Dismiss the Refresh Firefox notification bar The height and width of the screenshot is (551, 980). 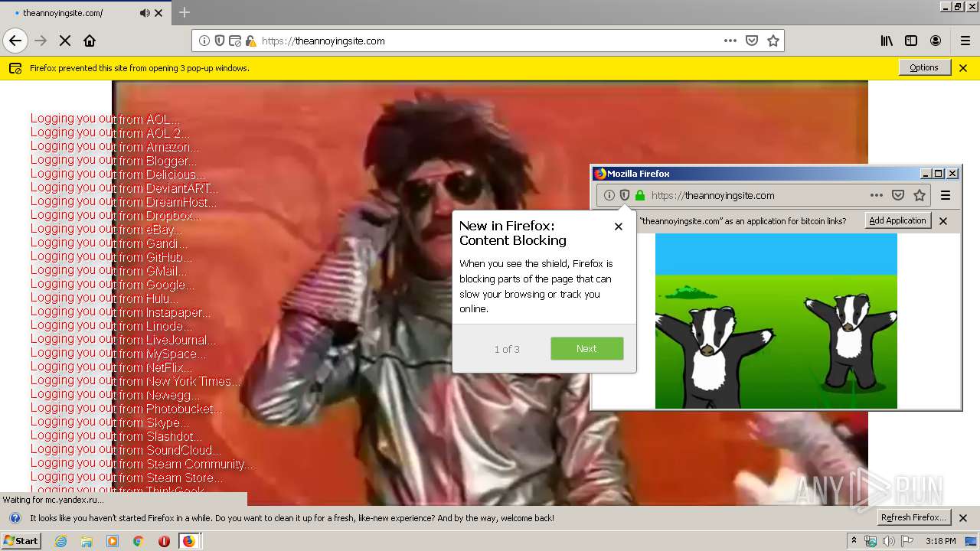pyautogui.click(x=963, y=517)
